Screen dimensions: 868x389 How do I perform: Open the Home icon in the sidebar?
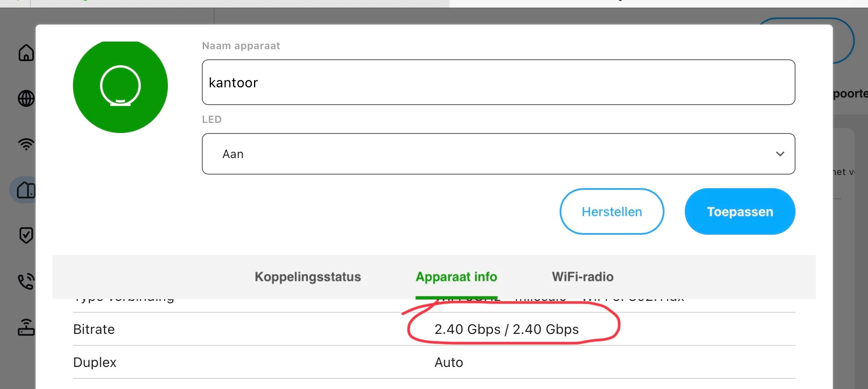point(26,53)
